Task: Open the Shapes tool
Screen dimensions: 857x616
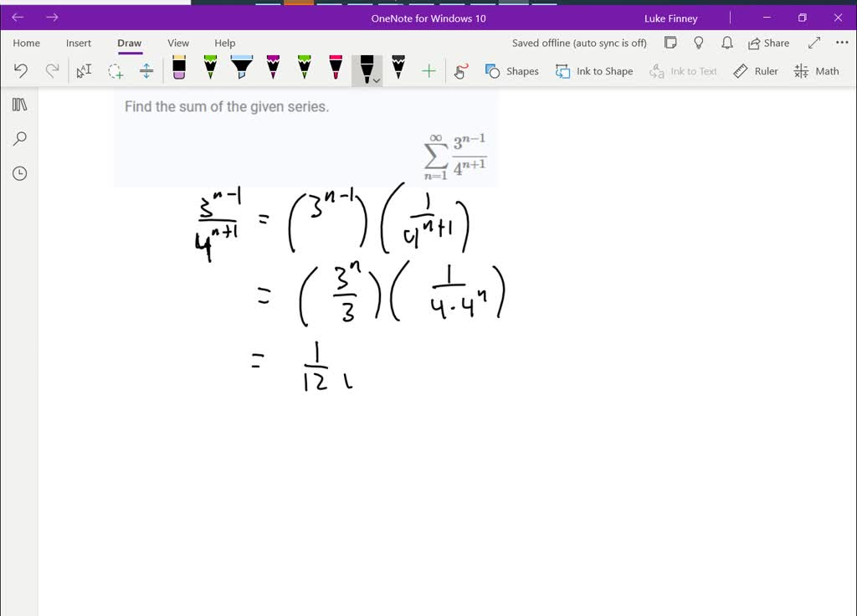Action: point(511,71)
